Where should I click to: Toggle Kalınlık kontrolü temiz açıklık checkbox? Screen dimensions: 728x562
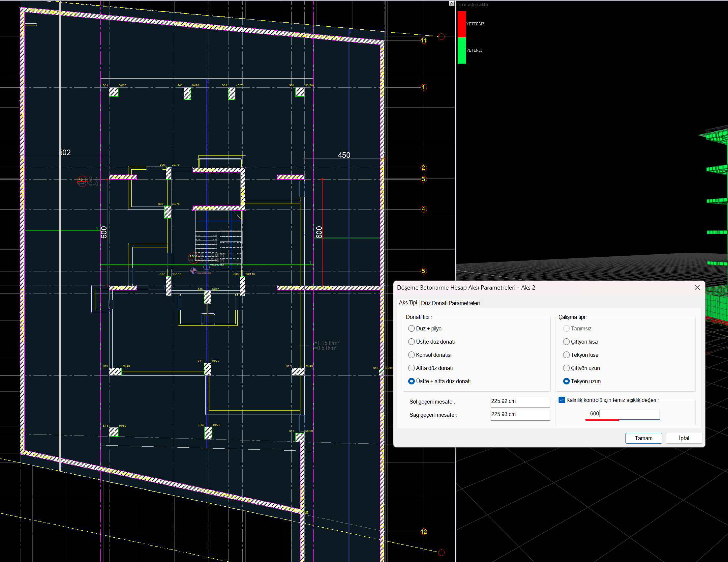(562, 400)
